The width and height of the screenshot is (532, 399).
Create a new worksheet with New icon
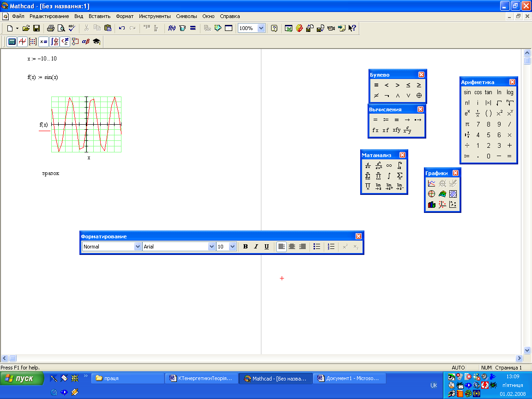click(10, 28)
